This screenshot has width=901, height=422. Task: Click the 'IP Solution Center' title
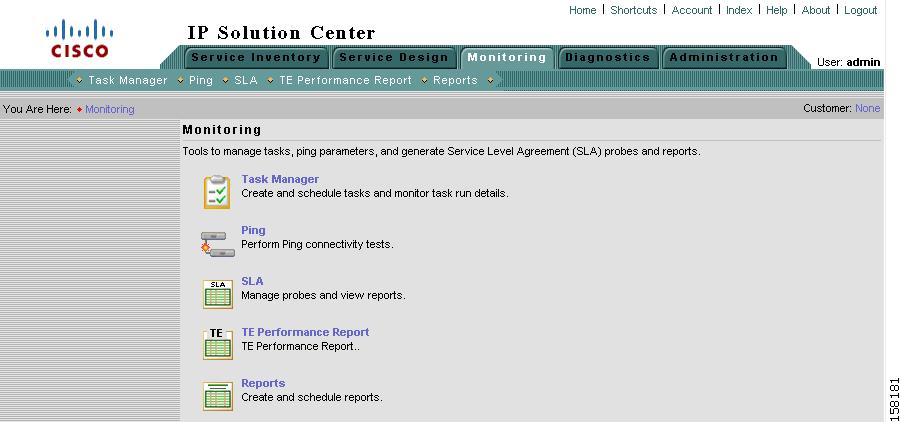282,33
